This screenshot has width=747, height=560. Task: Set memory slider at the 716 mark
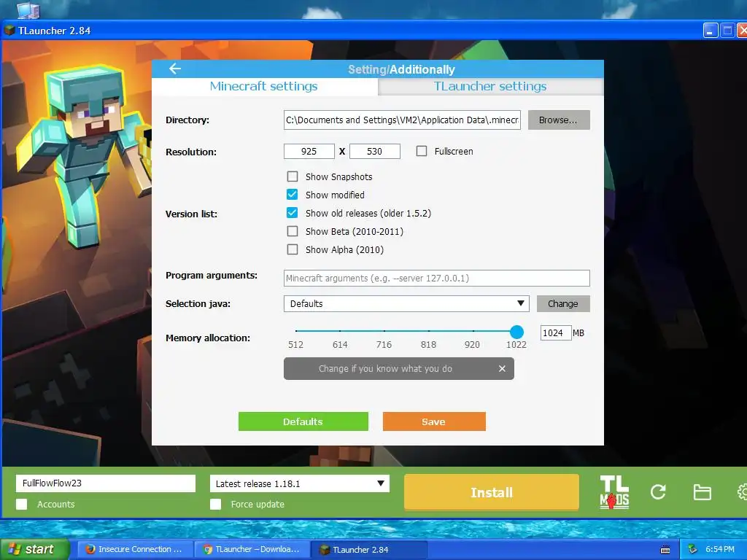384,330
